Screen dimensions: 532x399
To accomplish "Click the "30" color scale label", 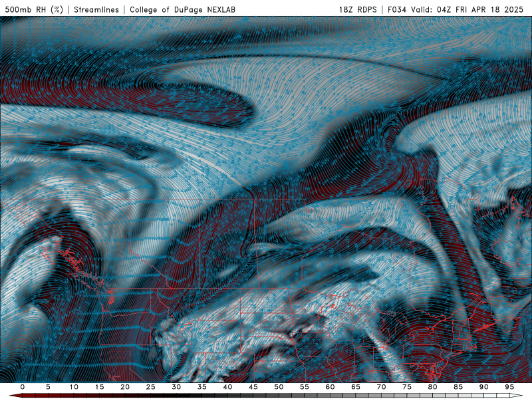I will point(176,387).
